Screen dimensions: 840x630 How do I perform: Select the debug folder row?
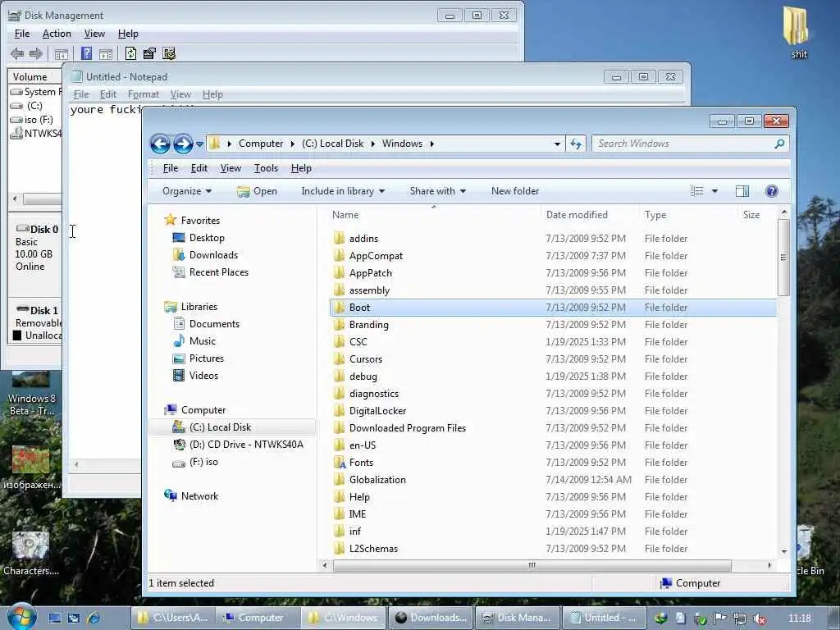pos(553,376)
